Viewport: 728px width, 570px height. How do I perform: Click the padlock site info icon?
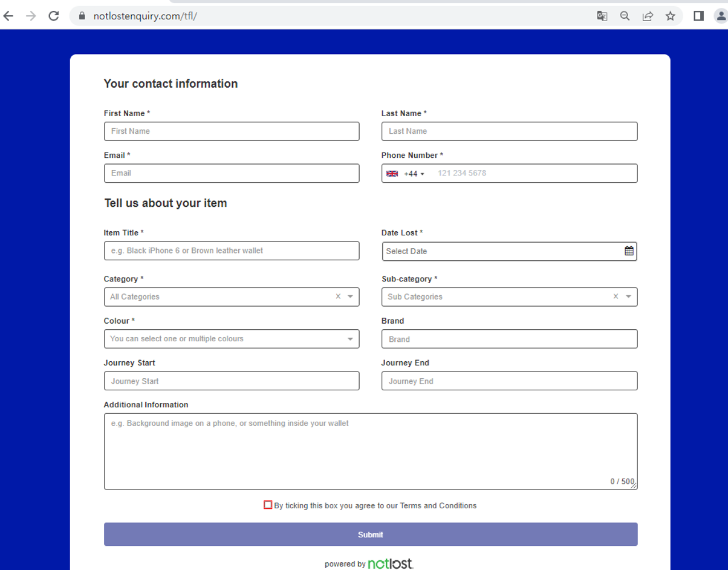pyautogui.click(x=82, y=16)
